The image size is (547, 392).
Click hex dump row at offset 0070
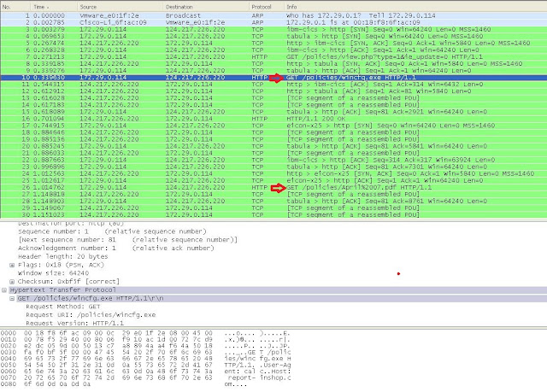point(145,377)
